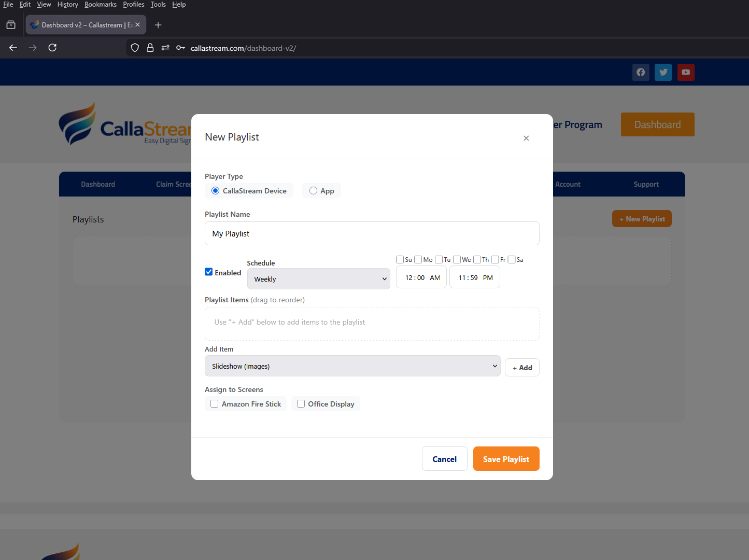Open the Add Item type dropdown
The width and height of the screenshot is (749, 560).
pyautogui.click(x=352, y=366)
